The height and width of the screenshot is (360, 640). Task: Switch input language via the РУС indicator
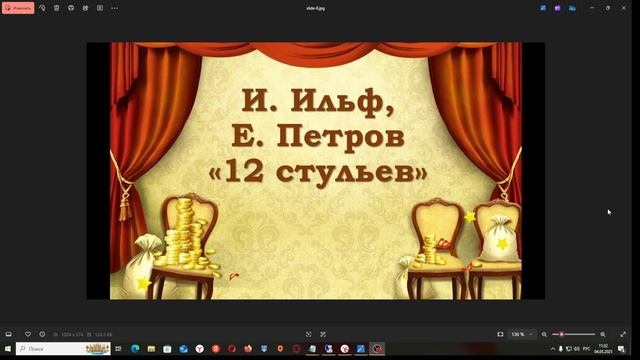pos(587,349)
